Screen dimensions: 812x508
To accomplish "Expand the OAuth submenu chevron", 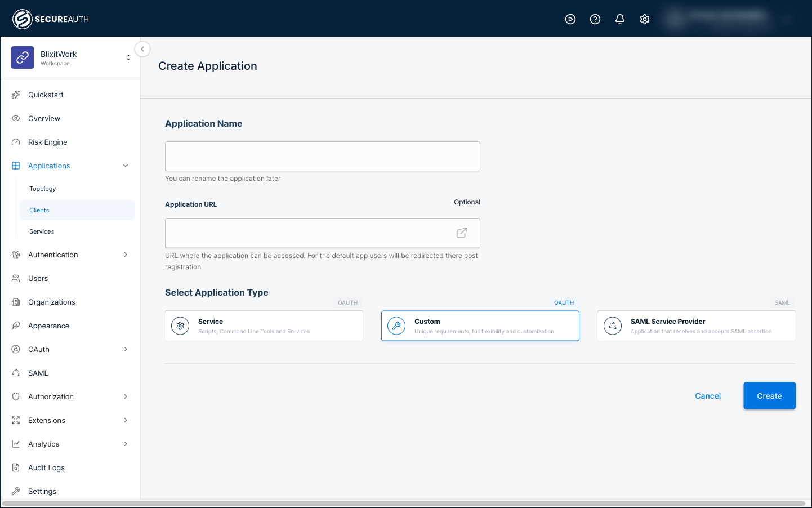I will 126,349.
